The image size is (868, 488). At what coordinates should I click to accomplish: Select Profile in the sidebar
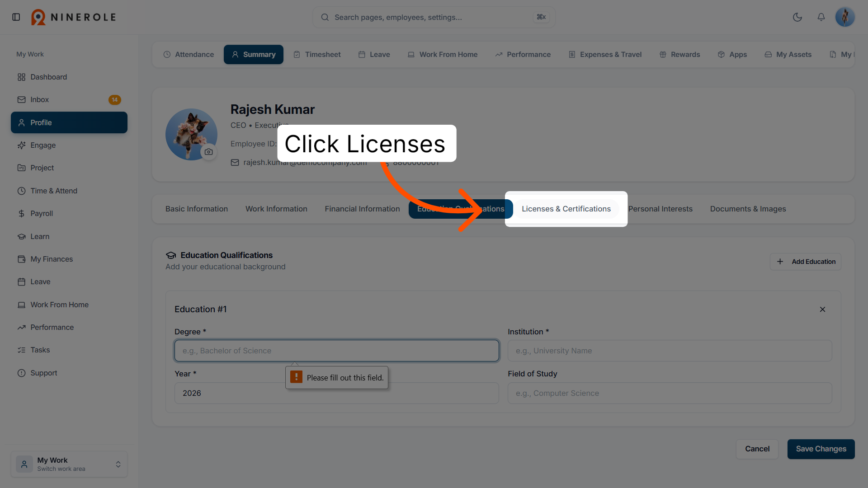pyautogui.click(x=69, y=122)
